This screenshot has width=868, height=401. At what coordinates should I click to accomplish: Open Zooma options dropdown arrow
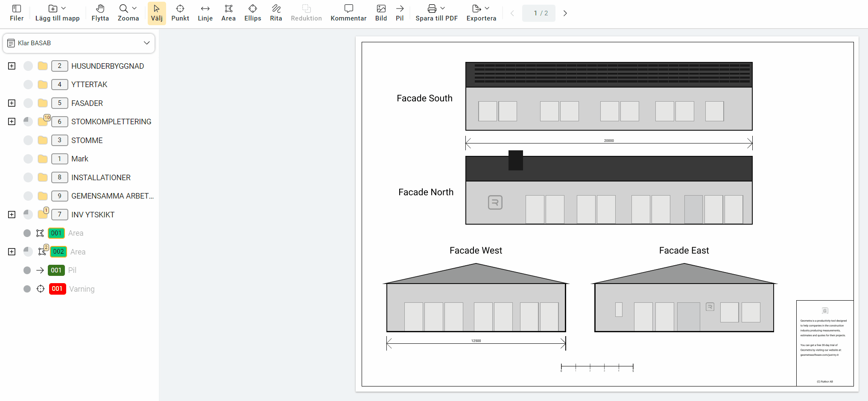(134, 9)
